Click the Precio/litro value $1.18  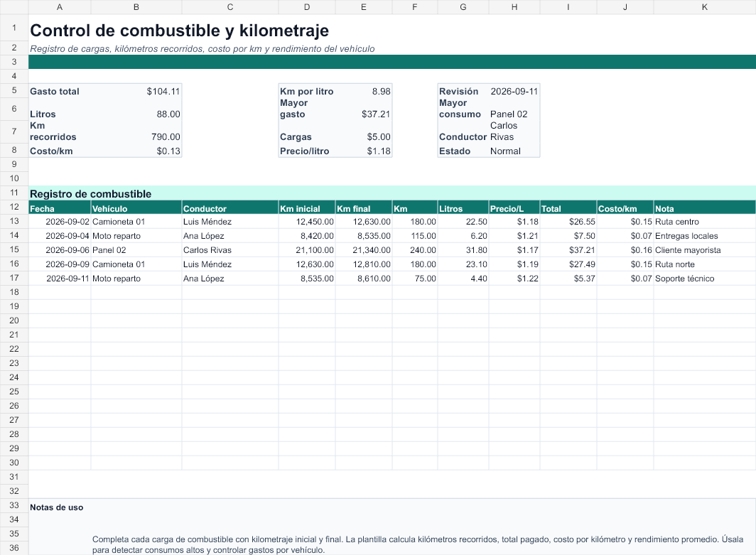click(x=379, y=151)
